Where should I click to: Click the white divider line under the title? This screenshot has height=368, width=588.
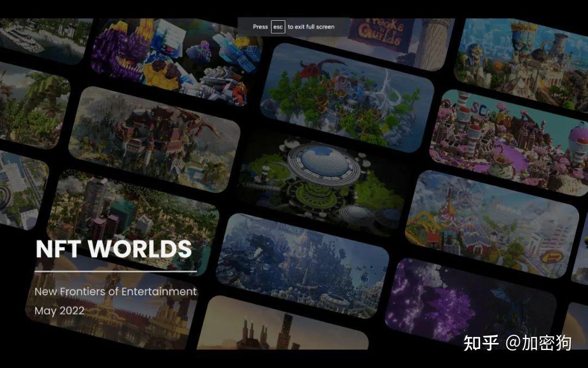(x=115, y=270)
